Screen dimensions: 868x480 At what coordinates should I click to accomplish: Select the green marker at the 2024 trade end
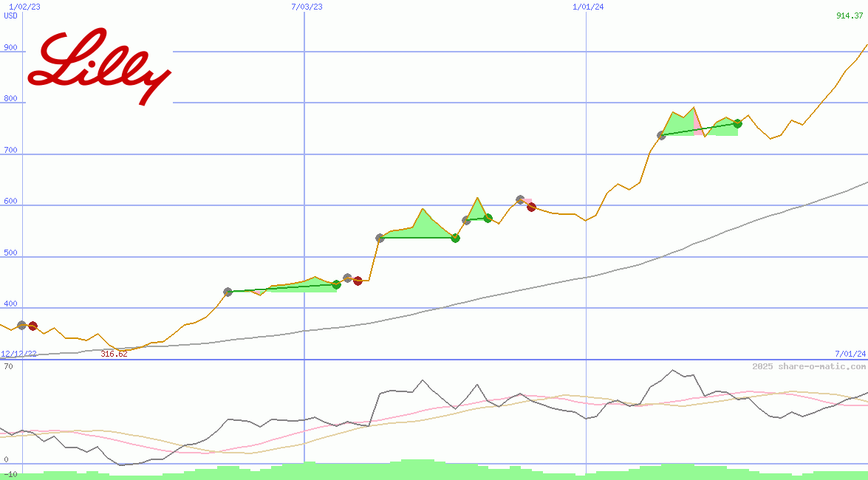click(737, 123)
